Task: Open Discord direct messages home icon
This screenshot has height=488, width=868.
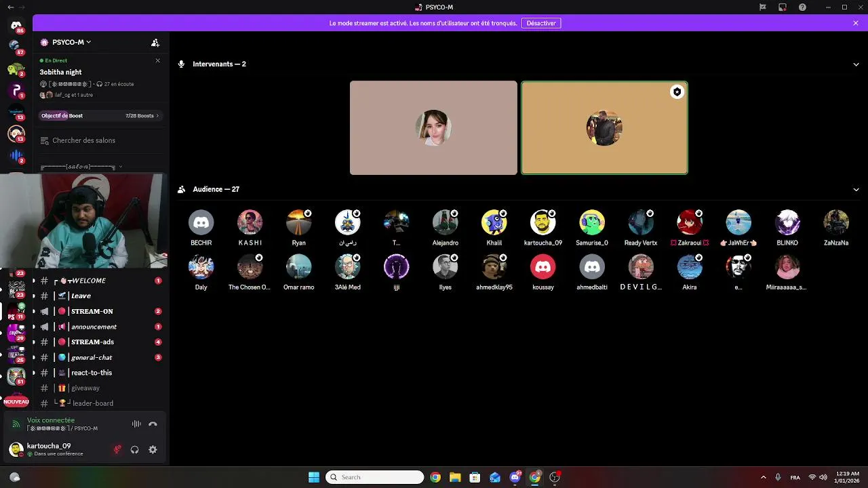Action: pos(16,26)
